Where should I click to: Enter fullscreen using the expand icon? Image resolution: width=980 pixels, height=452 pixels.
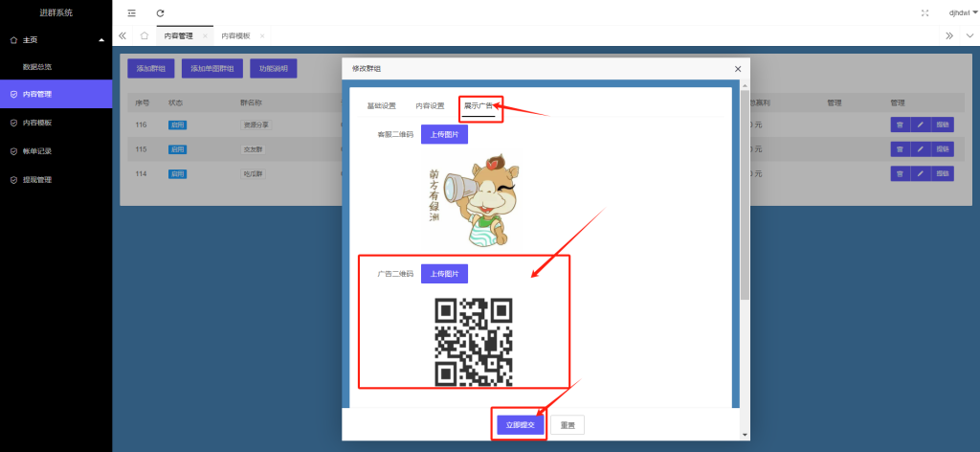point(924,12)
